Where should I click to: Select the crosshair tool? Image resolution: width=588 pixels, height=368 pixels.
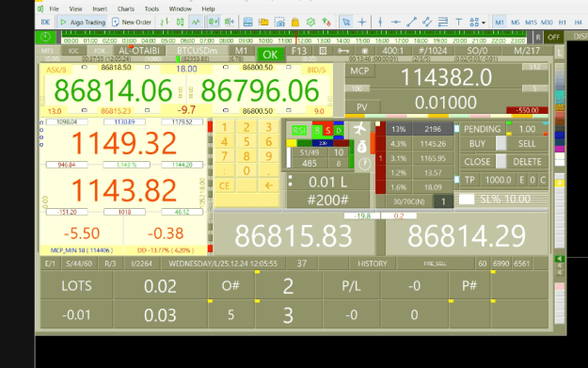[x=362, y=23]
